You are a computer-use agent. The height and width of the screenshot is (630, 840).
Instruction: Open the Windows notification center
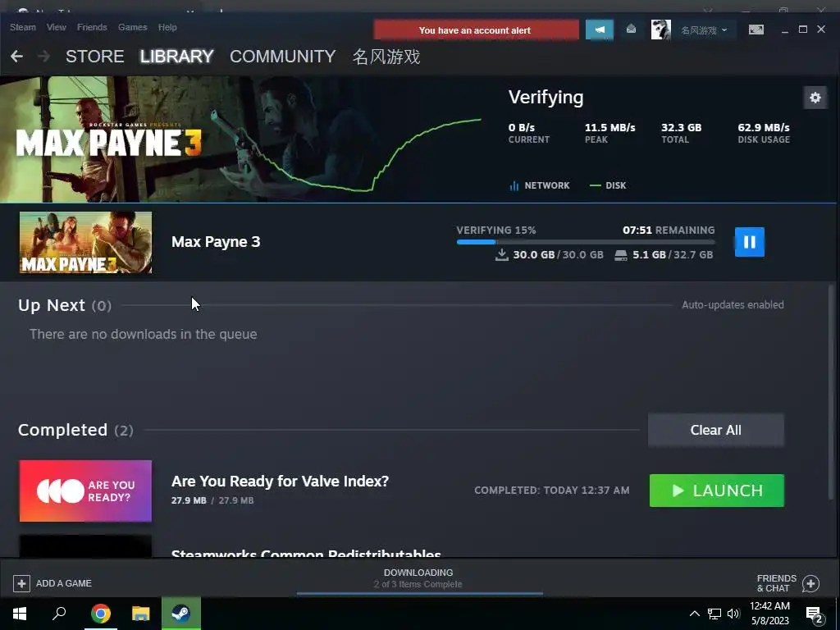click(815, 615)
